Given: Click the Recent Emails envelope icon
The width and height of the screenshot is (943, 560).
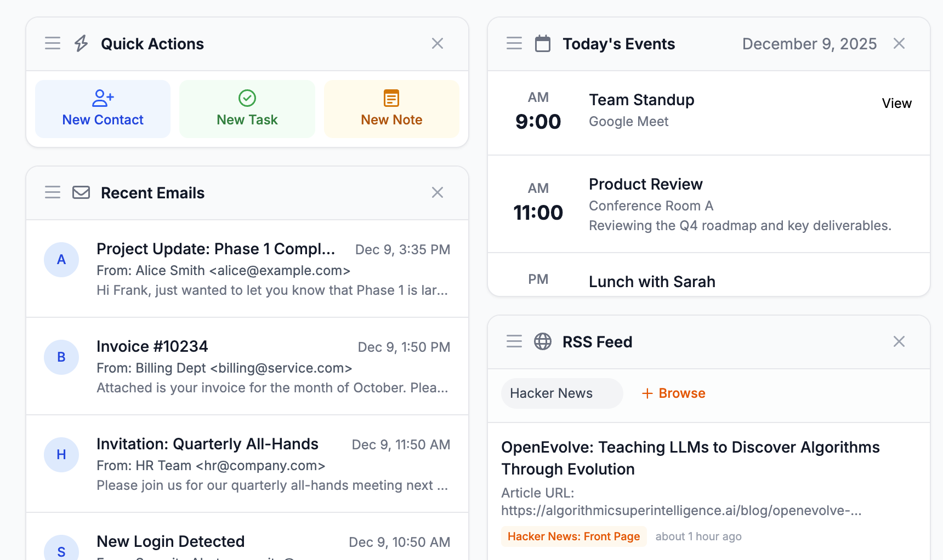Looking at the screenshot, I should click(81, 192).
